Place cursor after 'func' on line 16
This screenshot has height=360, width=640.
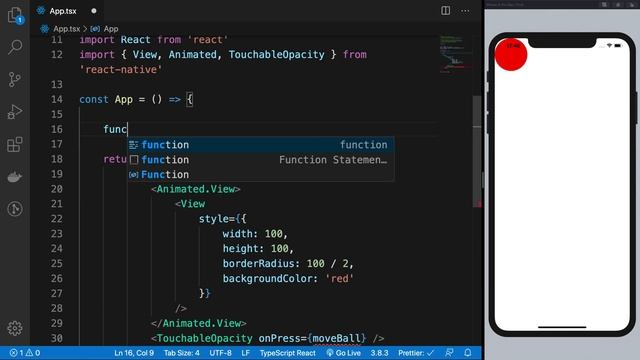[x=128, y=129]
